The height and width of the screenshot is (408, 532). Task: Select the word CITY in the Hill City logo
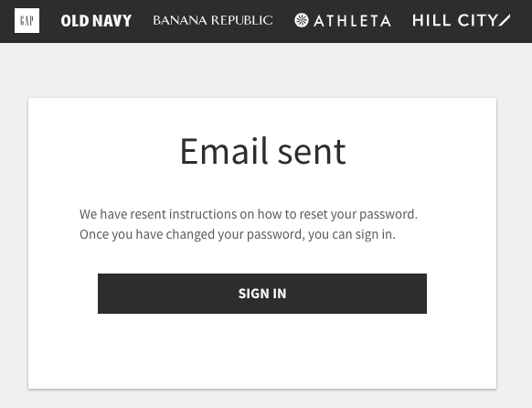[x=477, y=20]
